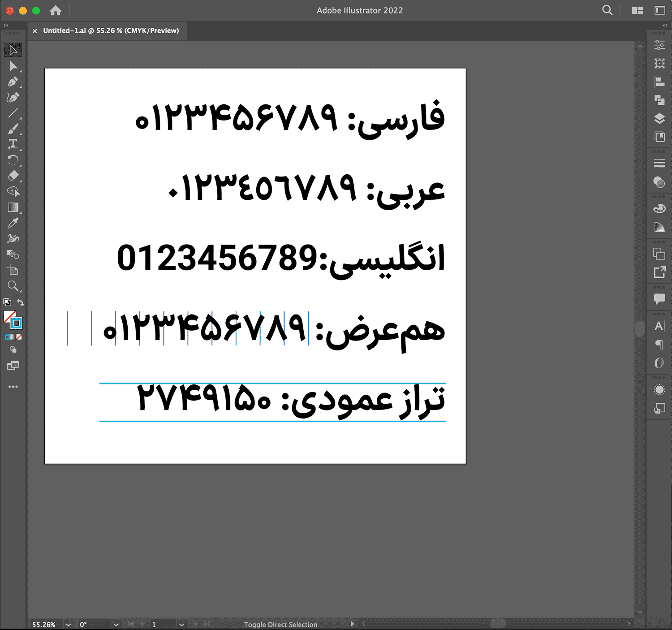Select the Selection tool (black arrow)
Viewport: 672px width, 630px height.
pos(13,50)
